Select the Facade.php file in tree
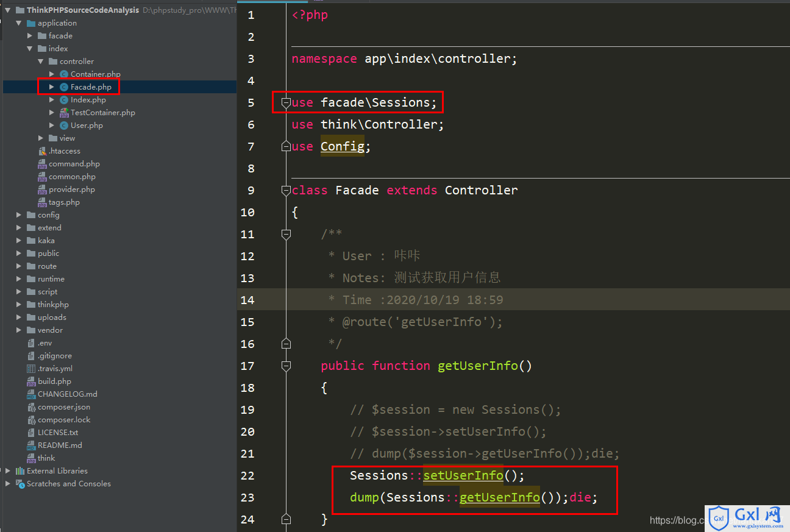Image resolution: width=790 pixels, height=532 pixels. [x=91, y=87]
